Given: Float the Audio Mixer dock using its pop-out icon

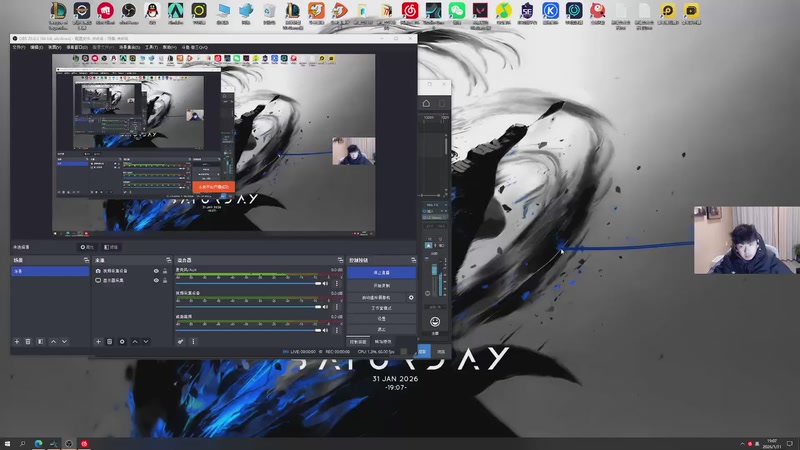Looking at the screenshot, I should (340, 260).
